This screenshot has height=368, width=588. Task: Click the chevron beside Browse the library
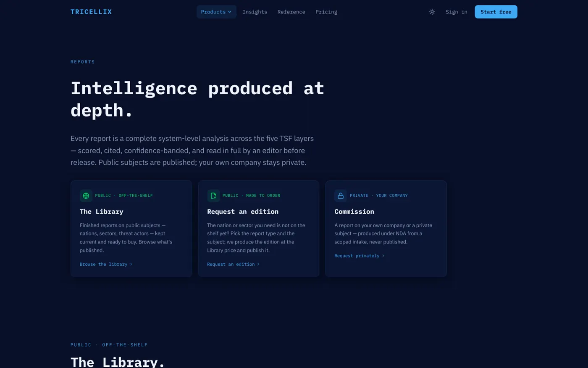pyautogui.click(x=131, y=264)
